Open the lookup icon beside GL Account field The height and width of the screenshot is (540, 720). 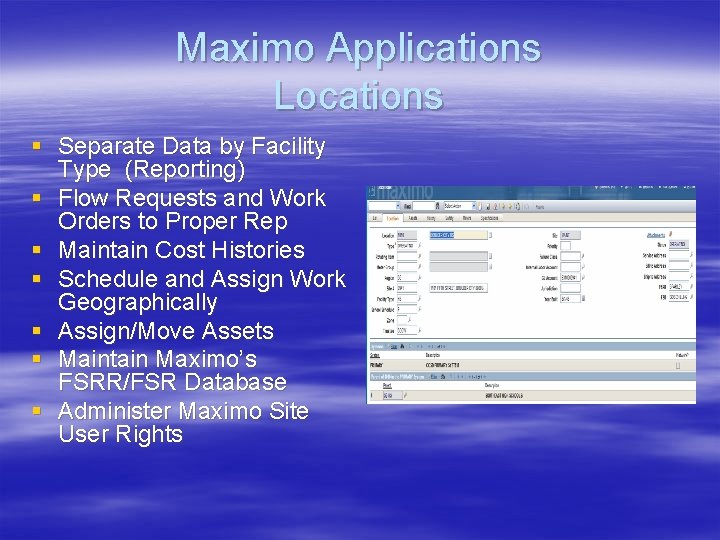(x=583, y=277)
